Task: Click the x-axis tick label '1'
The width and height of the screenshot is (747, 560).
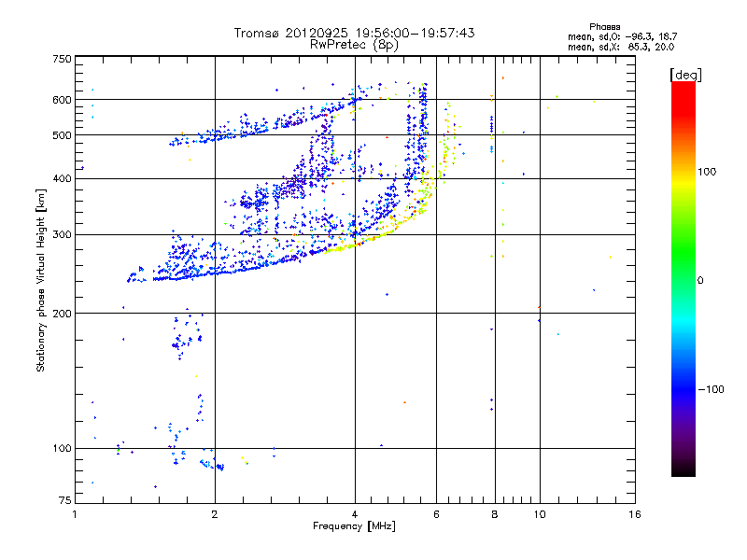Action: [75, 514]
